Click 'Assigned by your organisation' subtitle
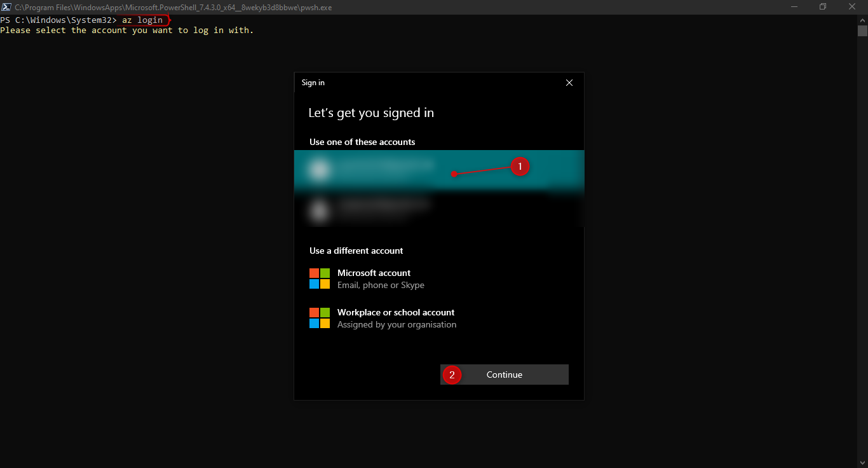This screenshot has width=868, height=468. 397,324
